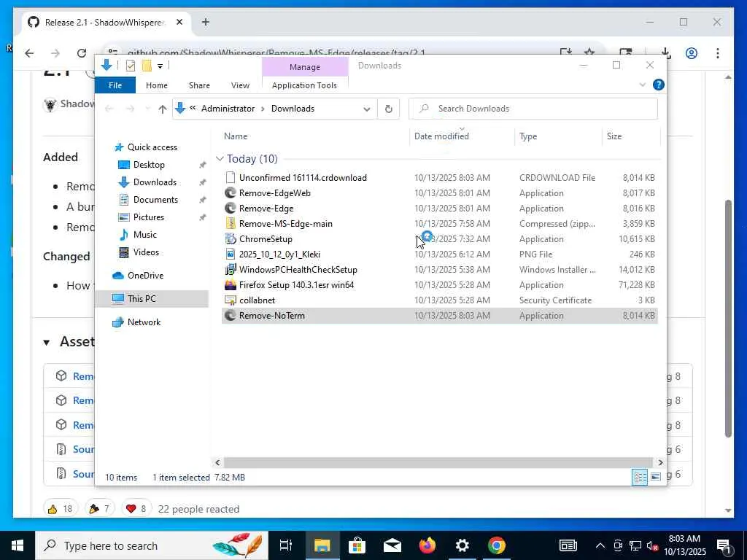Open Chrome downloads toolbar icon
Image resolution: width=747 pixels, height=560 pixels.
coord(665,52)
